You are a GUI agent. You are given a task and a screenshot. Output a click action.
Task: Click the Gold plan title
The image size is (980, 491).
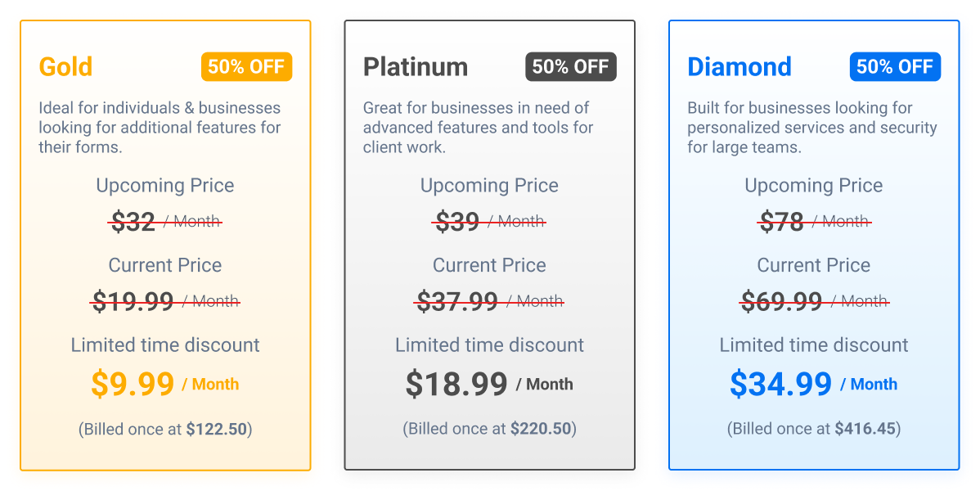click(66, 66)
